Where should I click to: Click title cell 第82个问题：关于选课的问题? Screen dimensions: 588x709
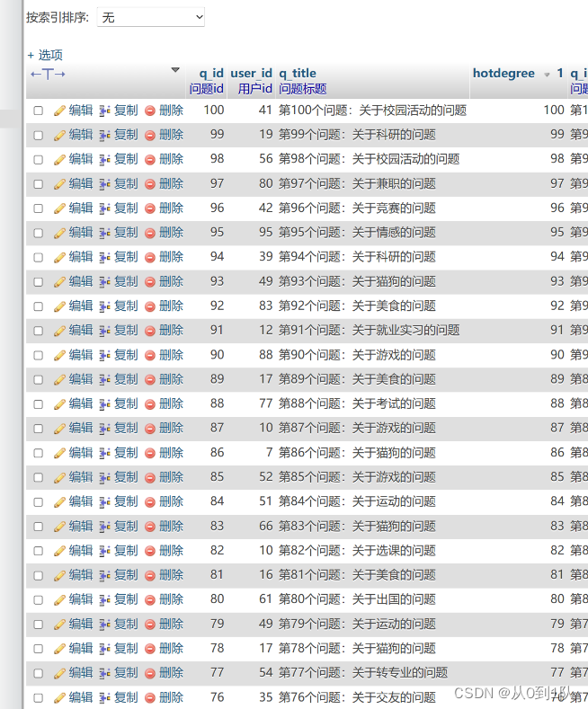coord(357,551)
